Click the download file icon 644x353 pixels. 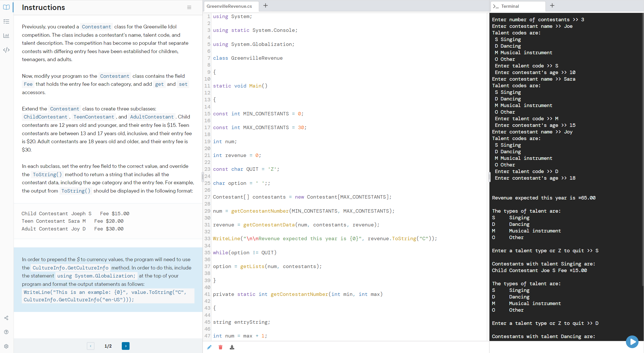[x=232, y=347]
